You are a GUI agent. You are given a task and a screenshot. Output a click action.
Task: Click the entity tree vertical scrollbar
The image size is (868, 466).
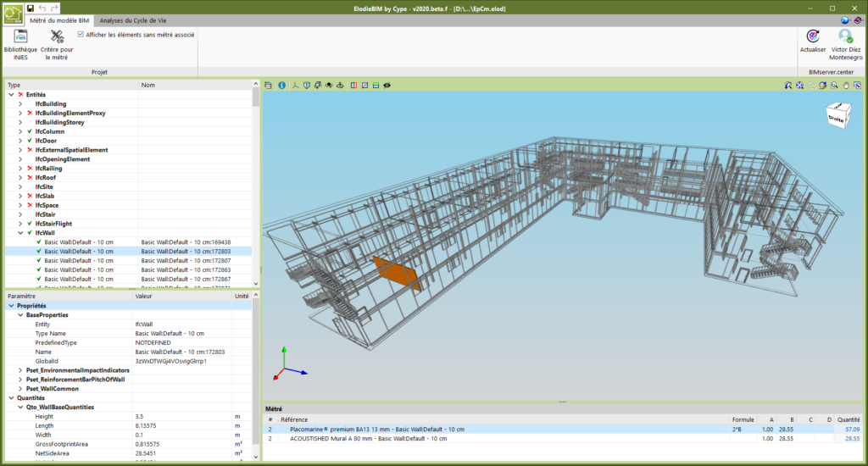click(x=256, y=184)
